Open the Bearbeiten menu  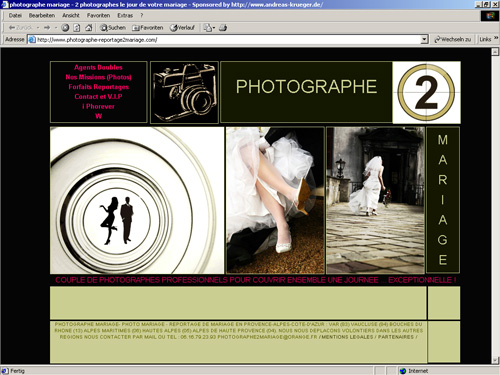point(42,15)
